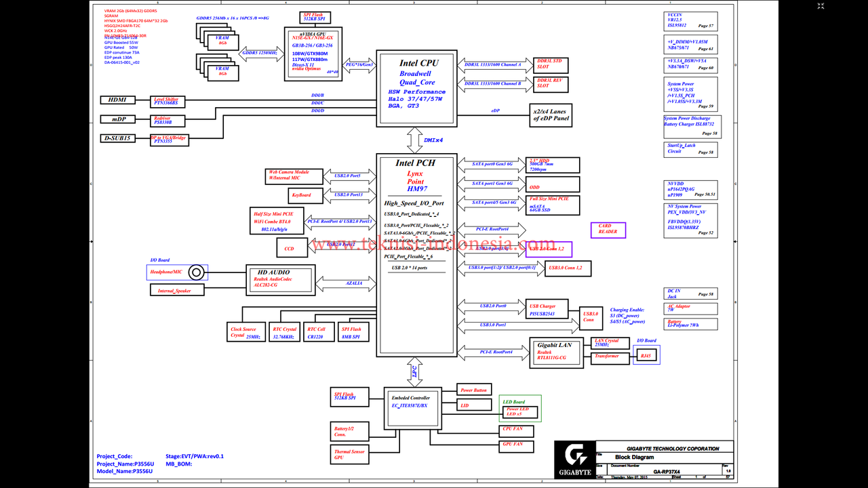Click the LPC bus label
This screenshot has height=488, width=868.
click(414, 372)
